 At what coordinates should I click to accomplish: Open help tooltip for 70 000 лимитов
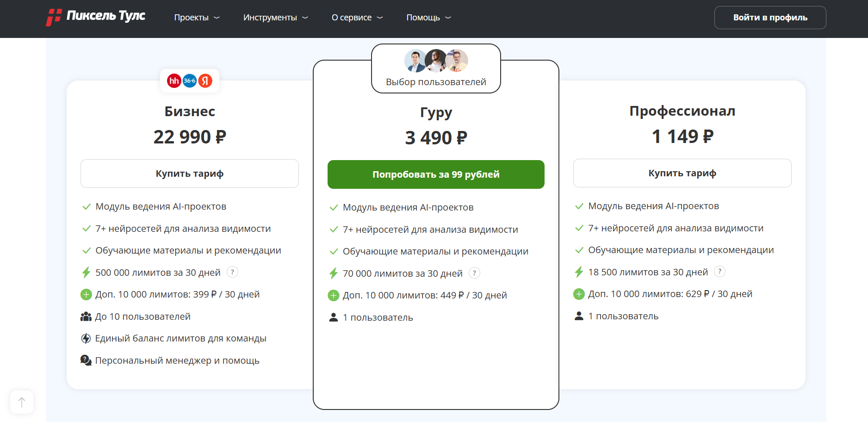tap(474, 273)
